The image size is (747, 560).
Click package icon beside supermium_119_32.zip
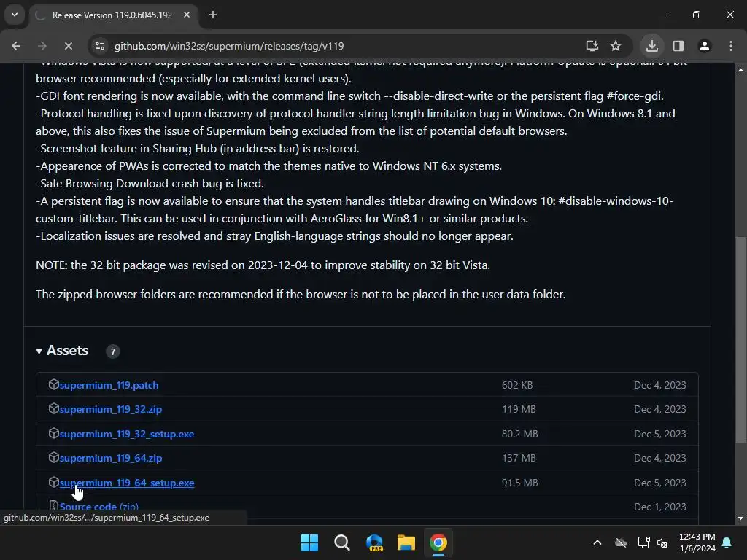[x=53, y=408]
